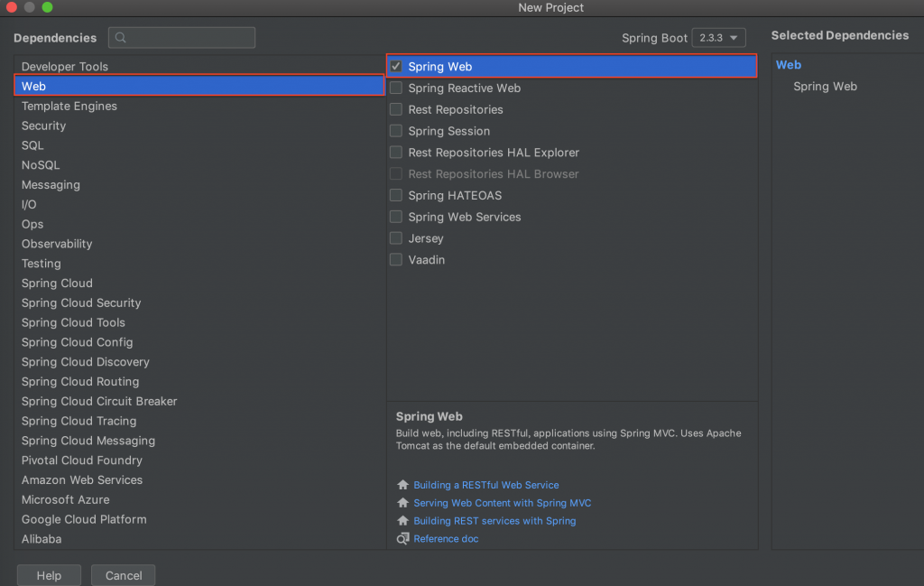Enable Rest Repositories HAL Explorer checkbox
924x586 pixels.
tap(396, 152)
